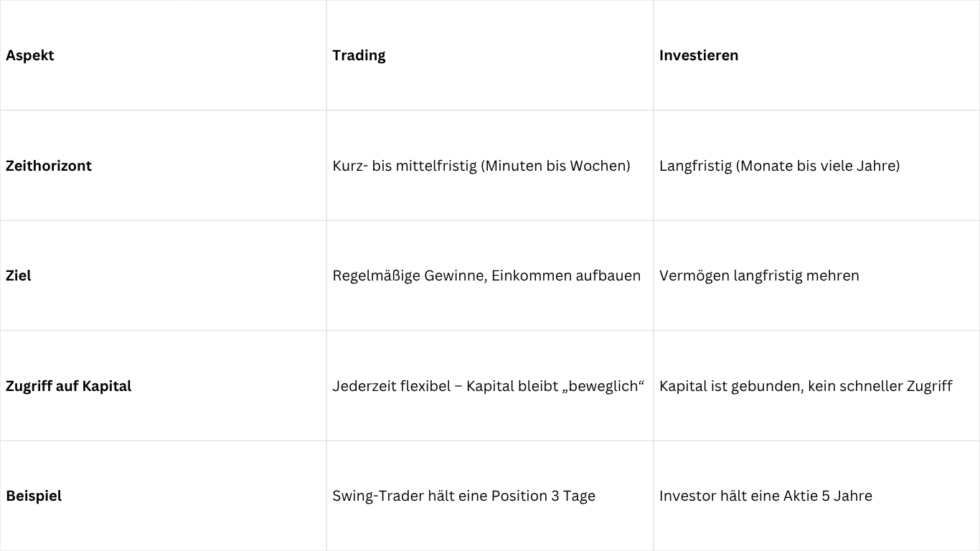Click the "Jederzeit flexibel" cell text
This screenshot has width=980, height=551.
tap(391, 386)
